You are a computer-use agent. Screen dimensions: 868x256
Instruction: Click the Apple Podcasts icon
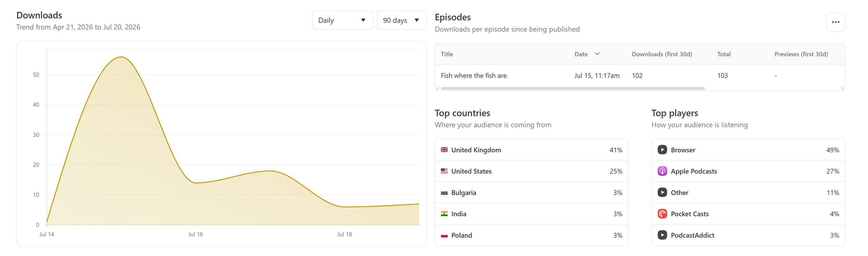point(662,171)
